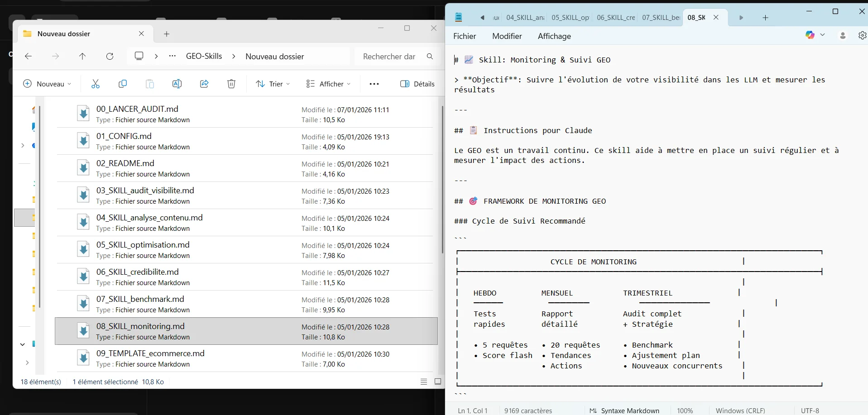
Task: Click the This PC monitor icon in address bar
Action: coord(139,56)
